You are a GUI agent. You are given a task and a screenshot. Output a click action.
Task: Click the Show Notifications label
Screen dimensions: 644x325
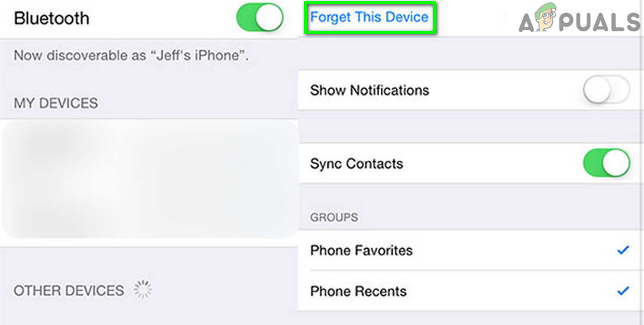point(369,90)
